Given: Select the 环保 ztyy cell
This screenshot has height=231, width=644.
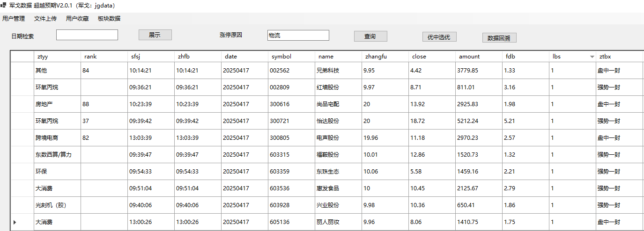Looking at the screenshot, I should coord(57,172).
